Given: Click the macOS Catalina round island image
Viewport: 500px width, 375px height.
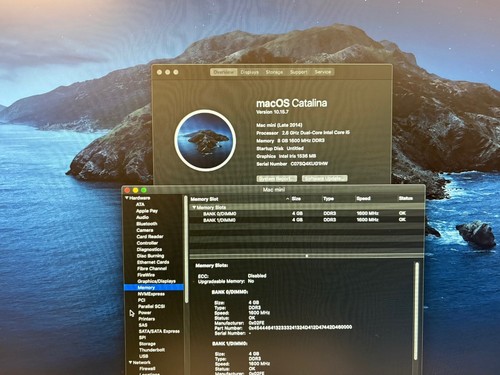Looking at the screenshot, I should point(205,140).
